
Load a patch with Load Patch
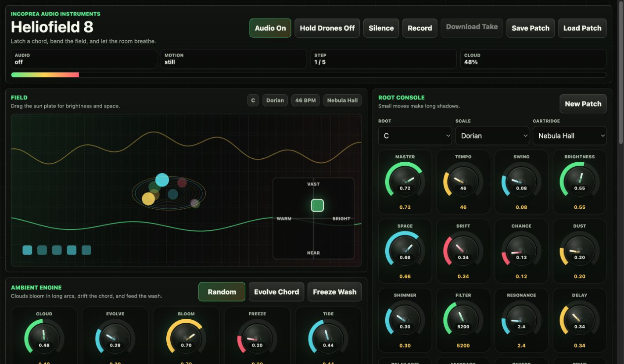tap(582, 28)
